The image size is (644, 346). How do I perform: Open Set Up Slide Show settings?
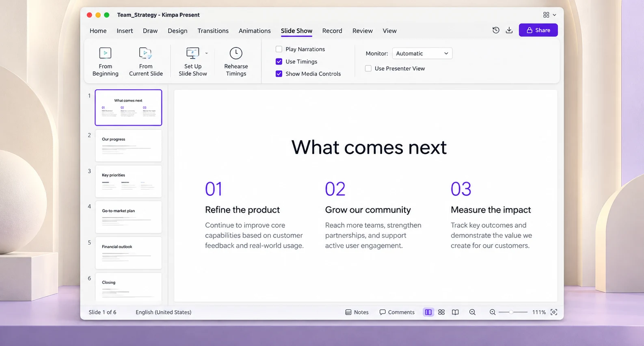coord(192,62)
